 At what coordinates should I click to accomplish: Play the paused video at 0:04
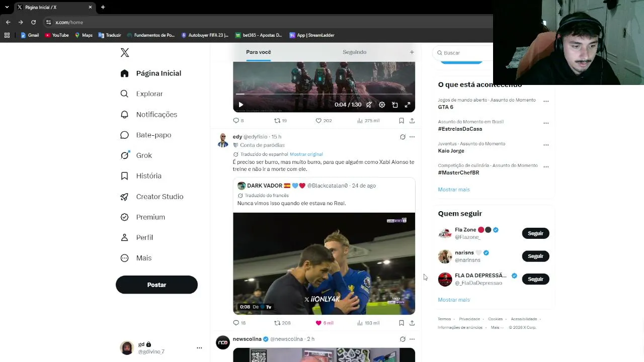241,105
